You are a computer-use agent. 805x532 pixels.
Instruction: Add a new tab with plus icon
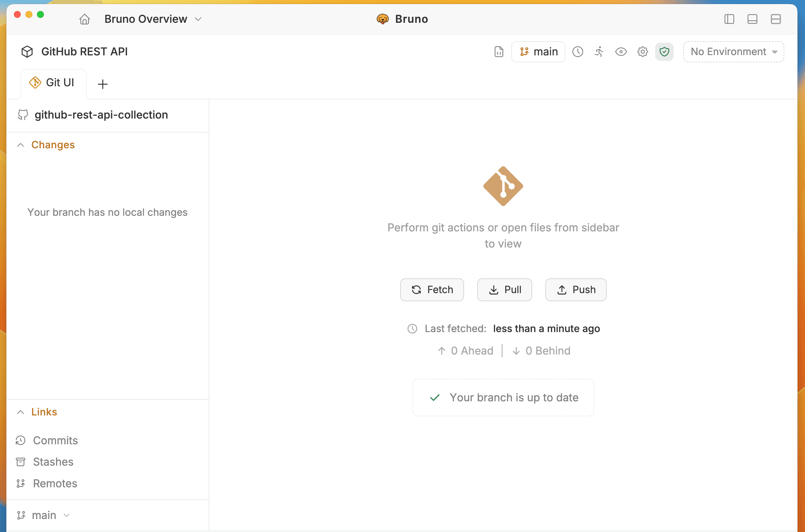coord(103,84)
